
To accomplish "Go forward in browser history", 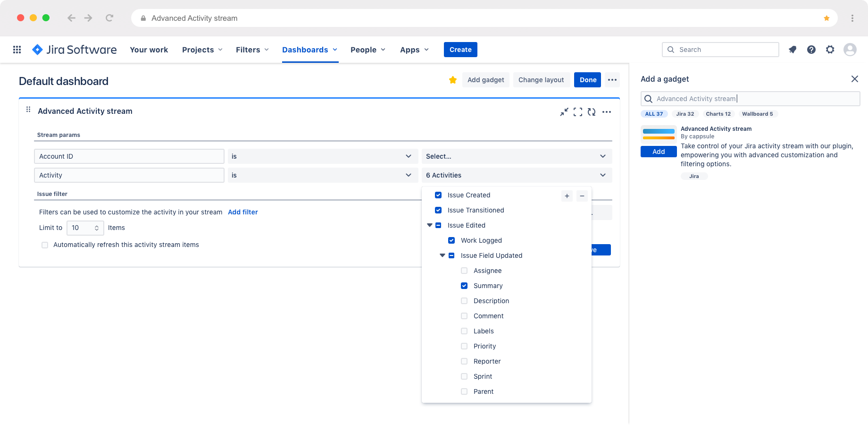I will click(88, 18).
